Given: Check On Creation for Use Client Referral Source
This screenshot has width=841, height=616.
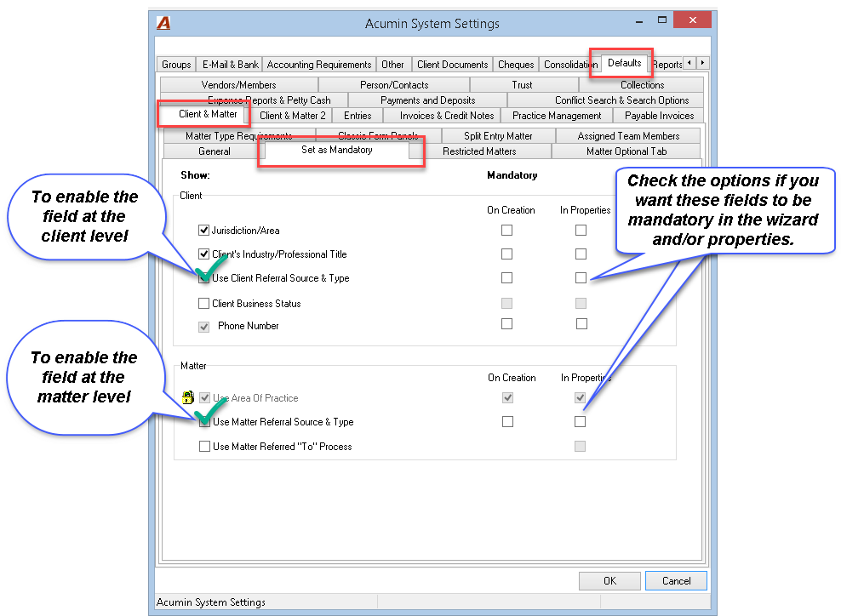Looking at the screenshot, I should [506, 277].
